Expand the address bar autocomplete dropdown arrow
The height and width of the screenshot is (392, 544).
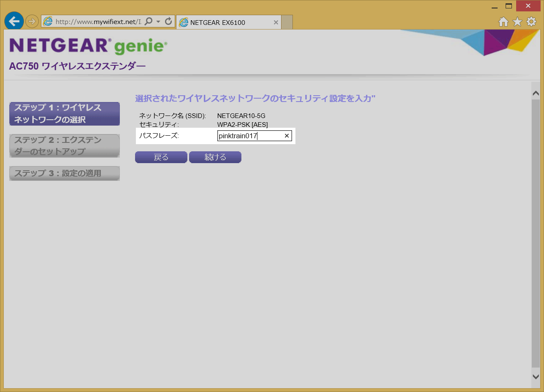(x=158, y=21)
